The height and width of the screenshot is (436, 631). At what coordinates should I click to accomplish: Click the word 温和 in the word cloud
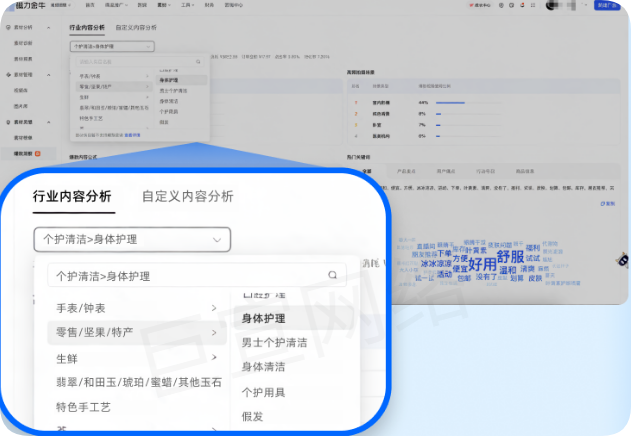[x=508, y=270]
